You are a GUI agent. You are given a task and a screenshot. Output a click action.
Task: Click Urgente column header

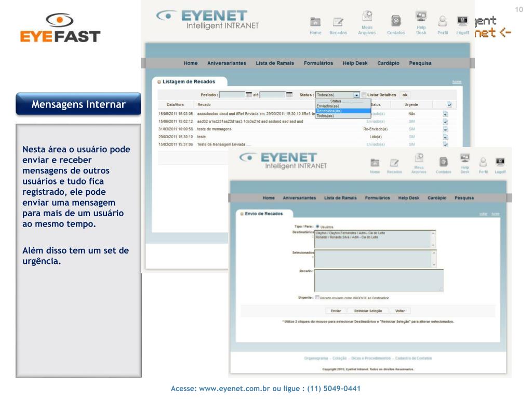(x=411, y=105)
